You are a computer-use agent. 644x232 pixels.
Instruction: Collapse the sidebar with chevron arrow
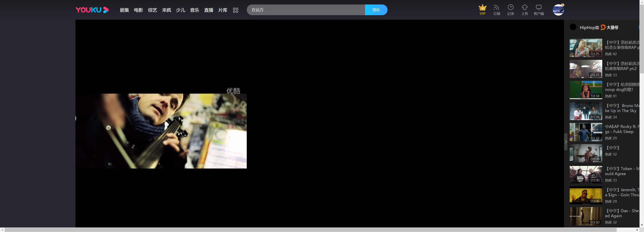566,142
